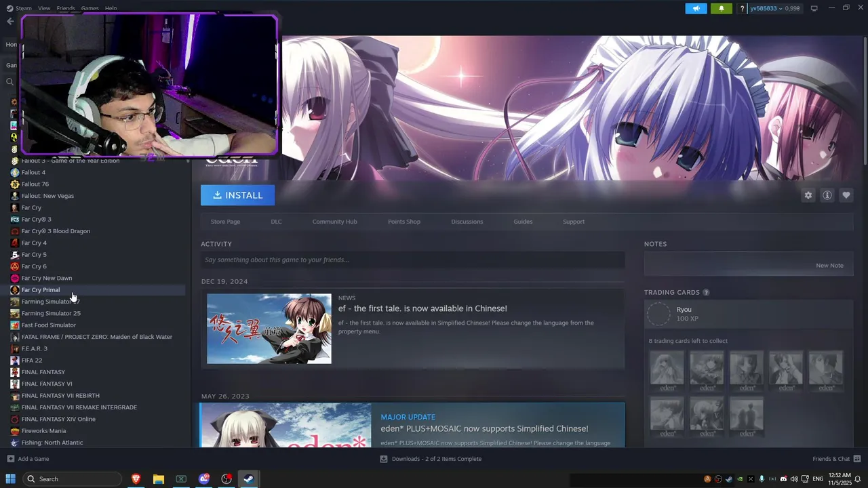Open Discussions tab
The width and height of the screenshot is (868, 488).
coord(467,222)
